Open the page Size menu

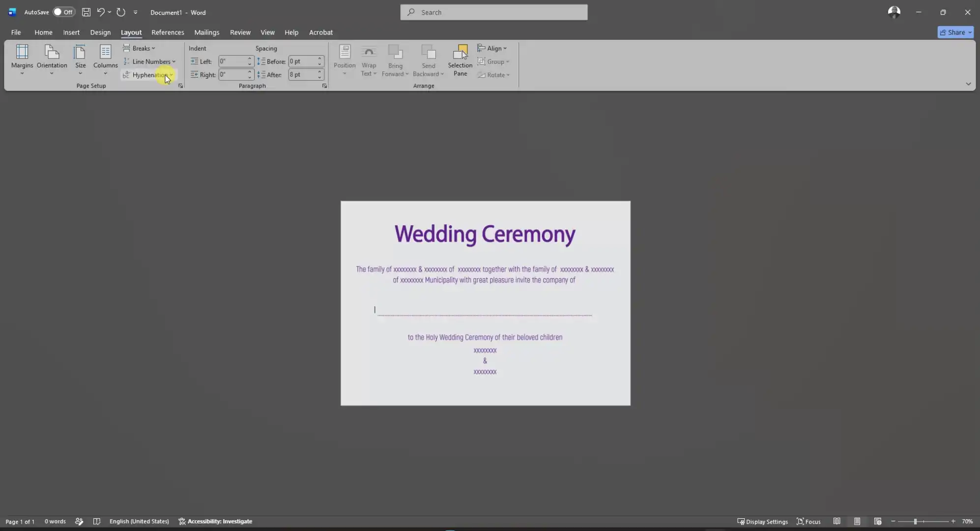[x=80, y=60]
